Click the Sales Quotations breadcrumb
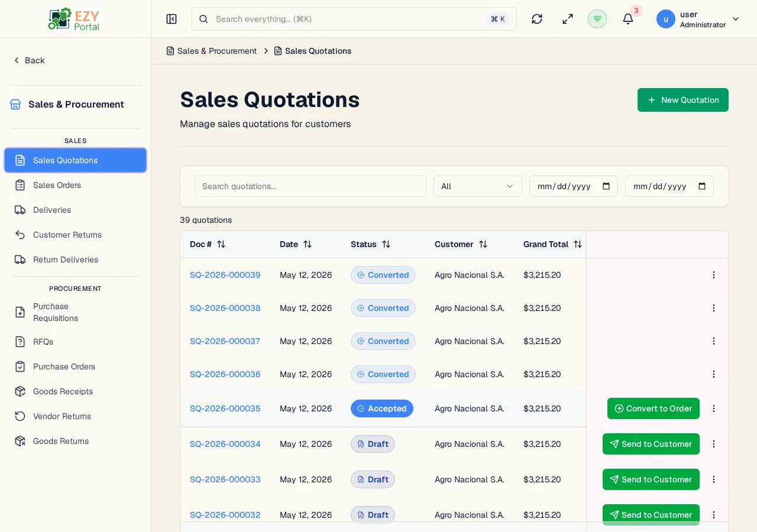757x532 pixels. tap(313, 51)
